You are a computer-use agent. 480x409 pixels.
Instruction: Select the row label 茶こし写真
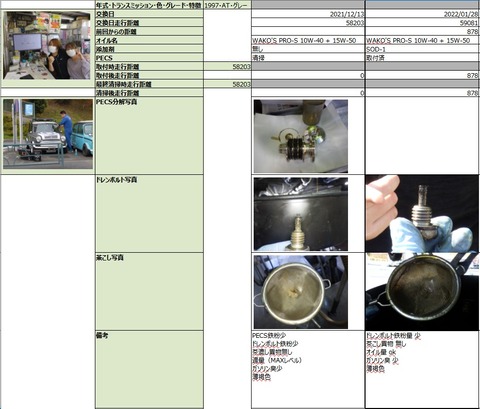pyautogui.click(x=149, y=292)
